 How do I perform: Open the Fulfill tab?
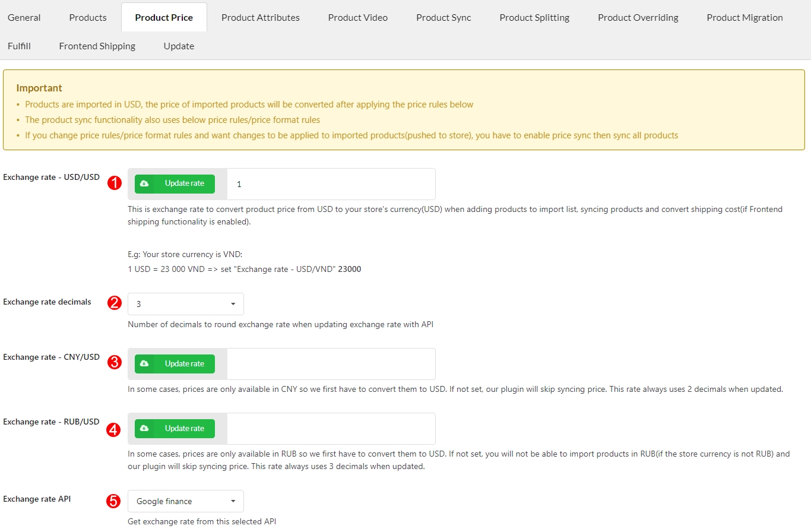click(x=19, y=46)
